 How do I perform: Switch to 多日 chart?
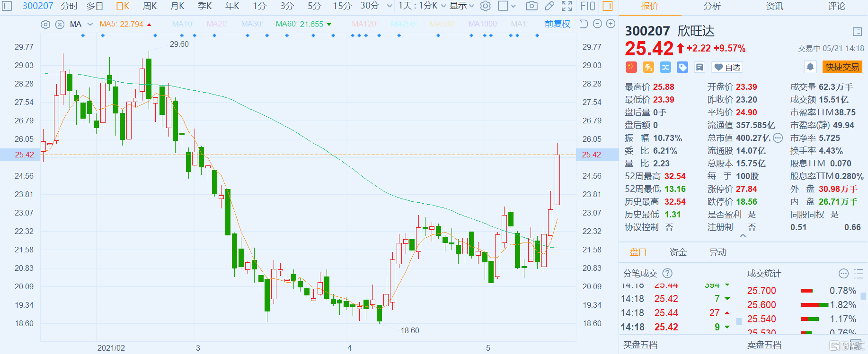click(95, 6)
